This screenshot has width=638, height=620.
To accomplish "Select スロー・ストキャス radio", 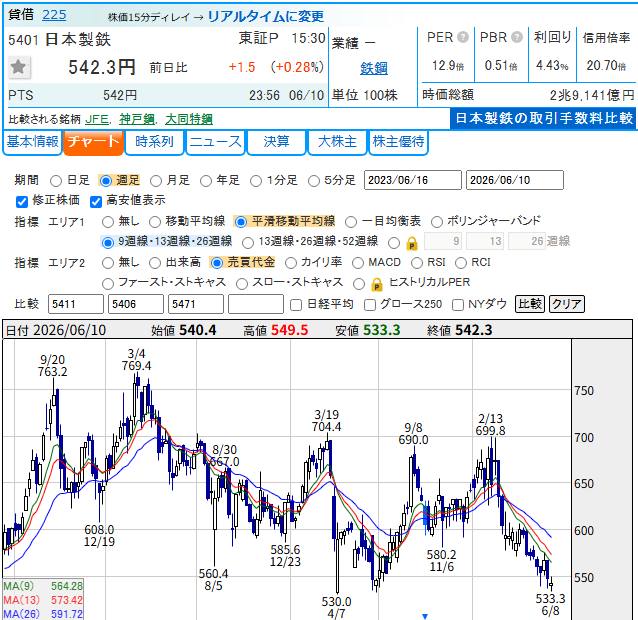I will click(x=242, y=284).
